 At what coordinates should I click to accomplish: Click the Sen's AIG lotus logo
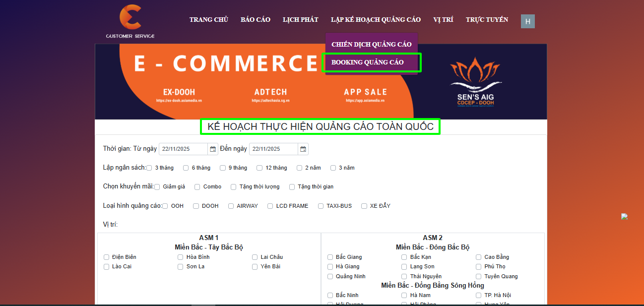(x=475, y=82)
